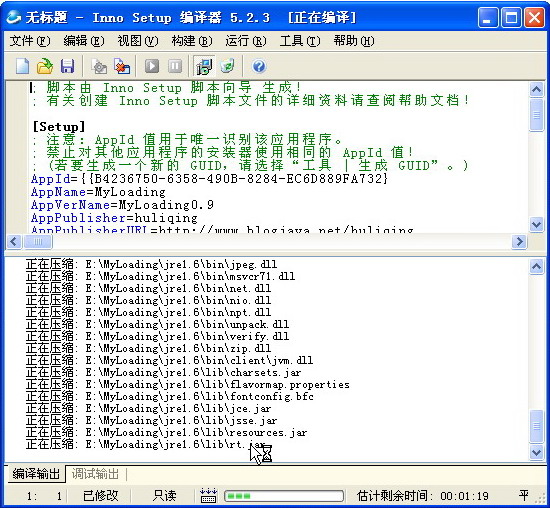Click the AppId= line in the script
Viewport: 550px width, 508px height.
pyautogui.click(x=210, y=179)
